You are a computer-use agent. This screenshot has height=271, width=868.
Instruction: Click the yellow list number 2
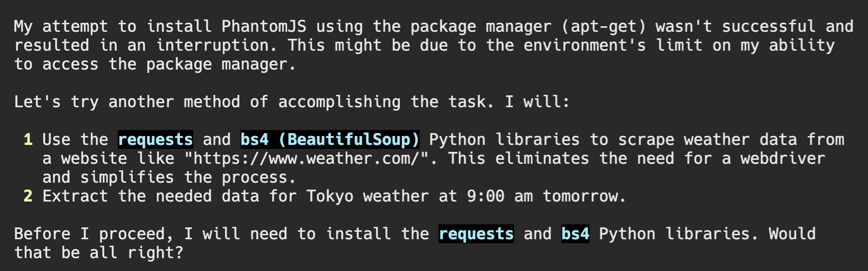tap(28, 196)
